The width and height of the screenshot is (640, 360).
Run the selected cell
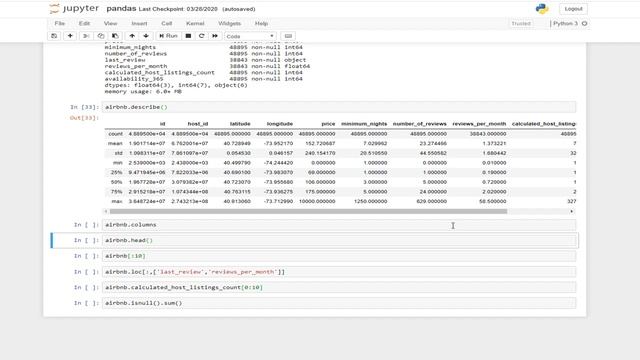[168, 36]
